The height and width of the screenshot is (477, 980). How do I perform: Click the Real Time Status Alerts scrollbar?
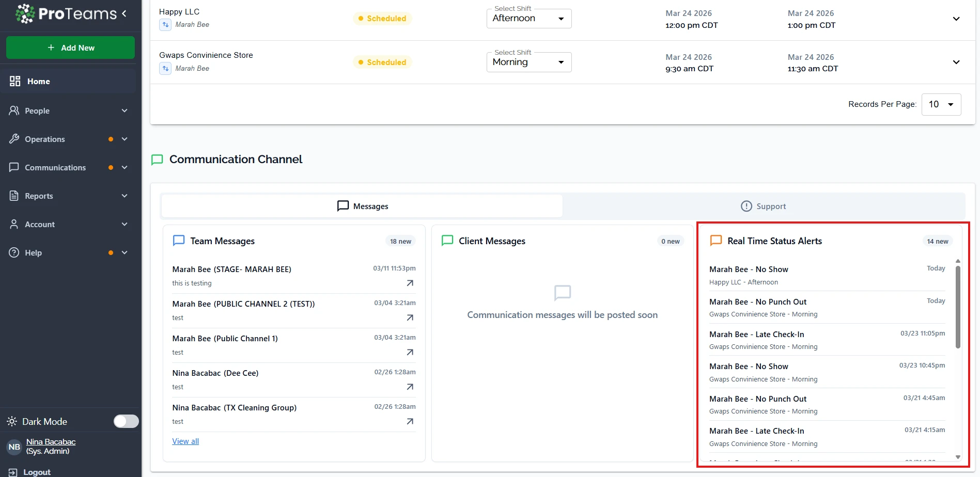(958, 307)
